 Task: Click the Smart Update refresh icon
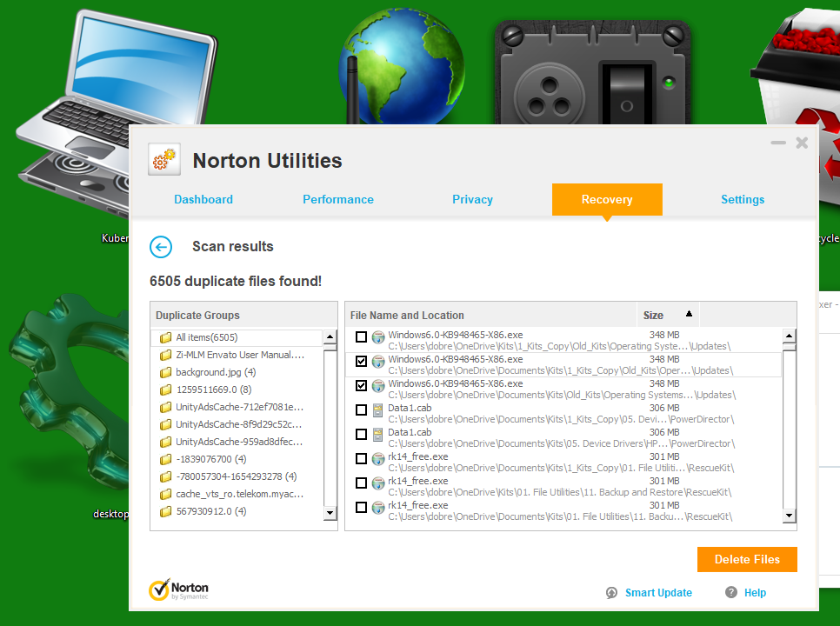[x=611, y=592]
